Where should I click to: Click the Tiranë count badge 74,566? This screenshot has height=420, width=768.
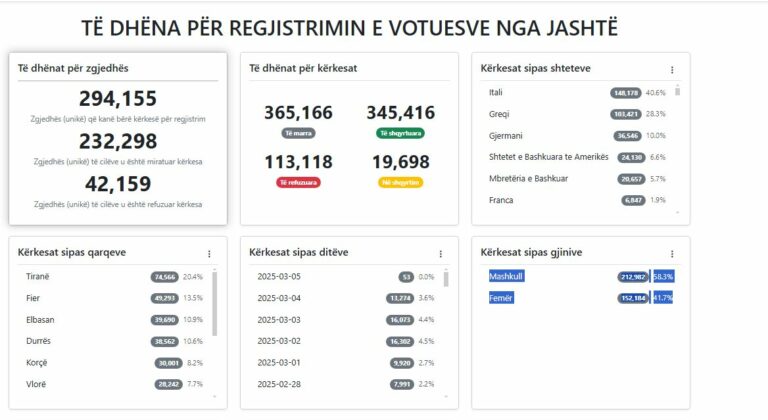click(165, 277)
